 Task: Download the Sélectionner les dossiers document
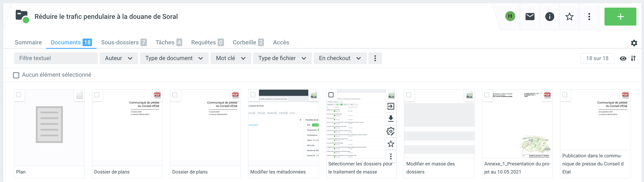tap(391, 119)
